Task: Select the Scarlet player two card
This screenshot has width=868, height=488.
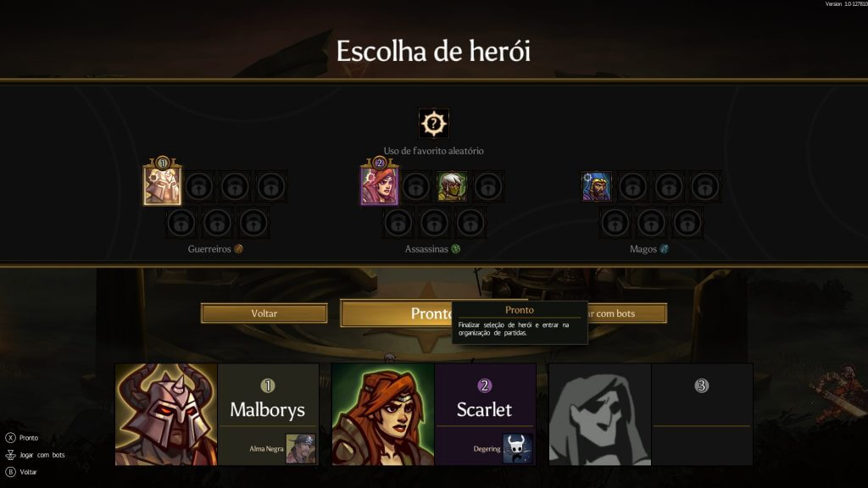Action: (x=434, y=414)
